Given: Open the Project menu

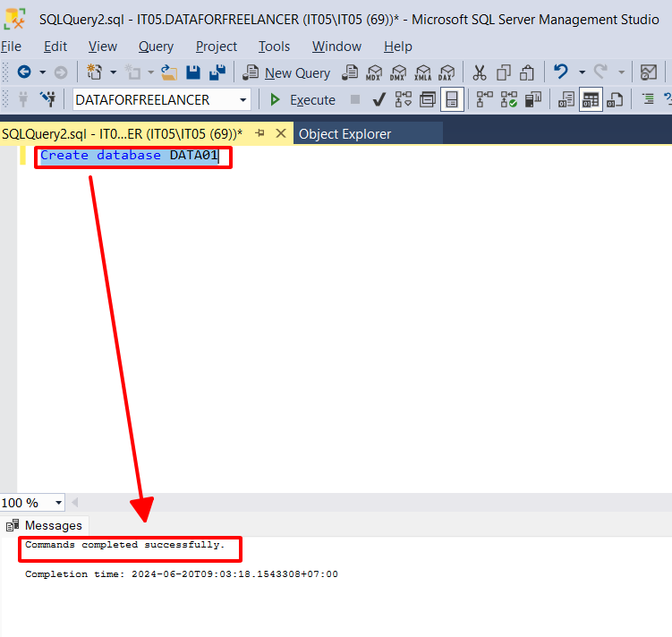Looking at the screenshot, I should [x=216, y=47].
